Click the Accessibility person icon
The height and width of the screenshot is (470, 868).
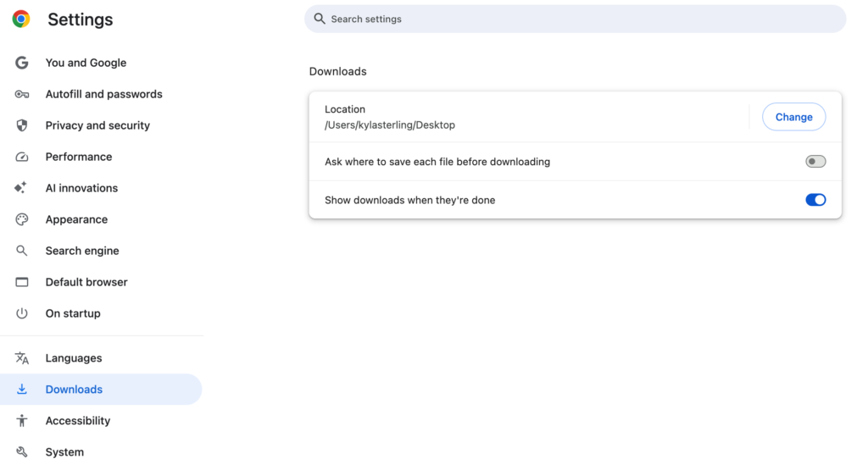point(21,421)
